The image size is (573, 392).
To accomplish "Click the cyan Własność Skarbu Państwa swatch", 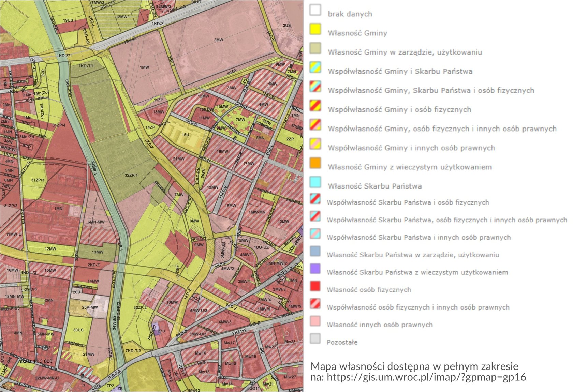I will pyautogui.click(x=315, y=182).
